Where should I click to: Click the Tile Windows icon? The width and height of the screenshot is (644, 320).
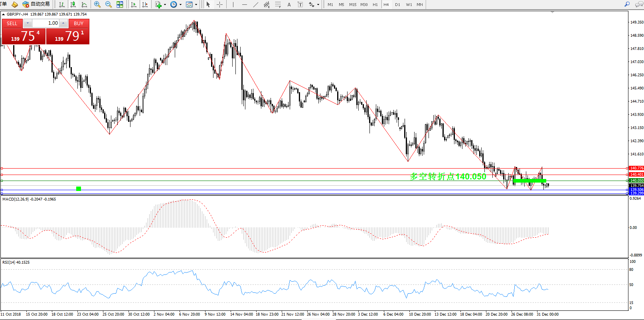coord(120,4)
